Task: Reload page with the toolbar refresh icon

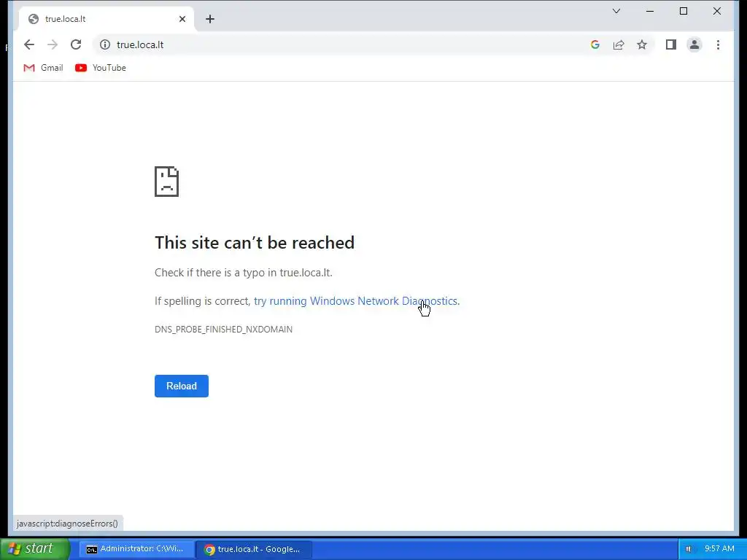Action: pyautogui.click(x=76, y=44)
